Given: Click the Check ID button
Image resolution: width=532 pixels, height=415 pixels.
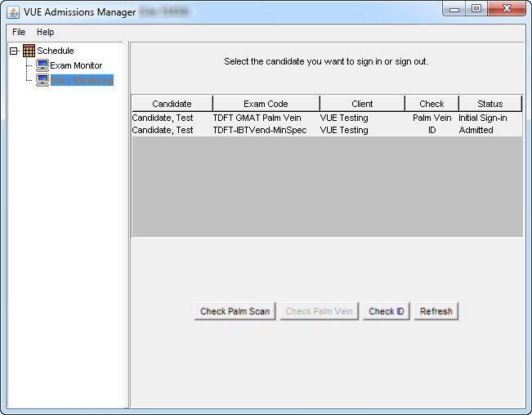Looking at the screenshot, I should pos(387,311).
